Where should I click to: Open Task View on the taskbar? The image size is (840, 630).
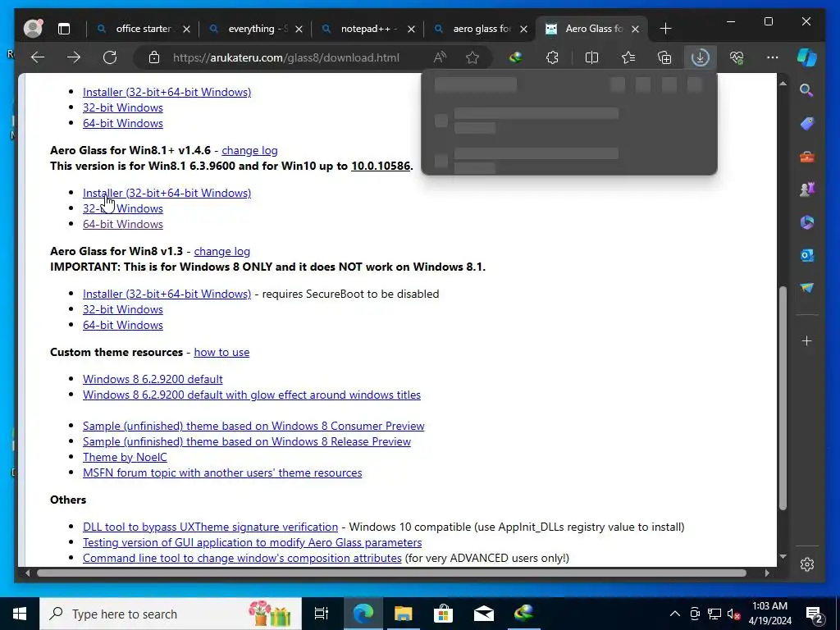click(x=322, y=614)
